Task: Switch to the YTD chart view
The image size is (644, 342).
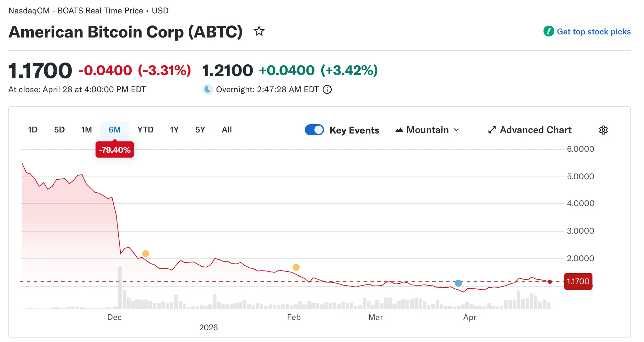Action: (146, 130)
